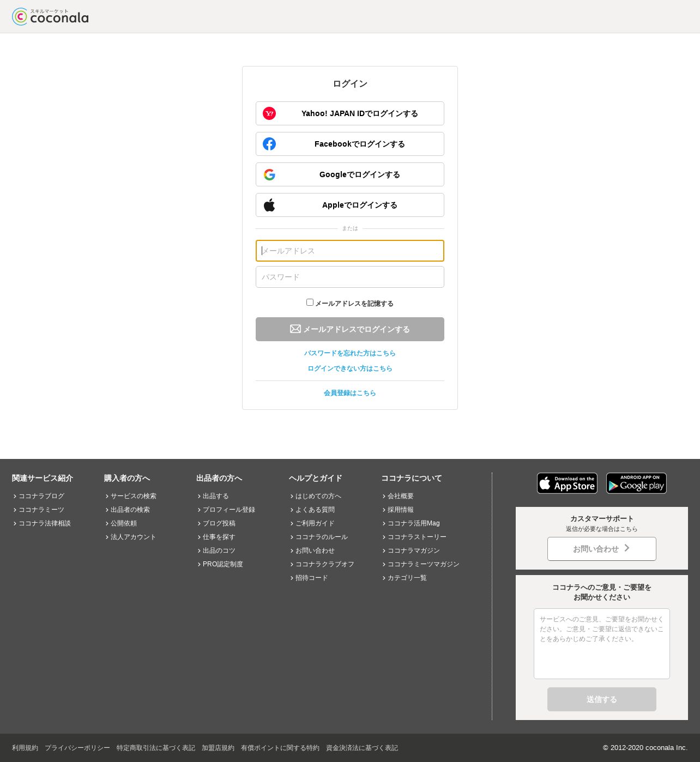Focus the パスワード input field
Screen dimensions: 700x762
click(350, 277)
